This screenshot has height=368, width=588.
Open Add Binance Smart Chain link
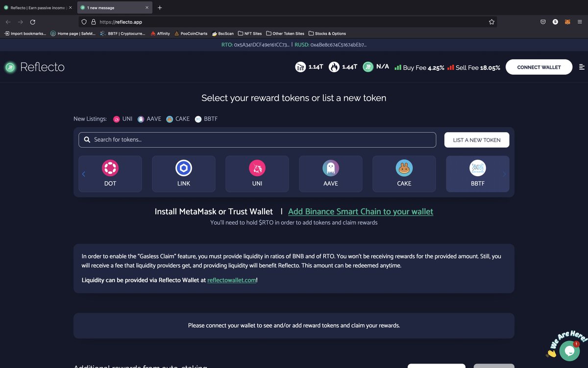coord(361,211)
